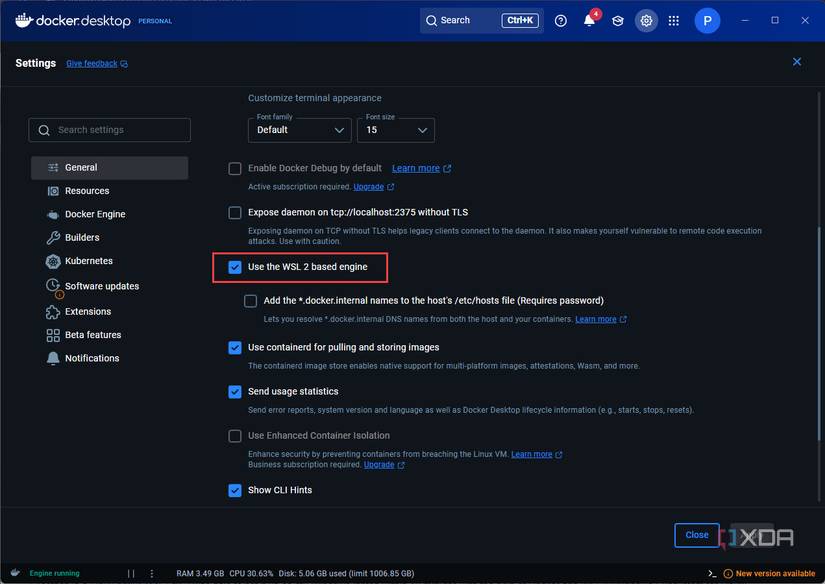The image size is (825, 584).
Task: Open the Font size dropdown
Action: (x=395, y=129)
